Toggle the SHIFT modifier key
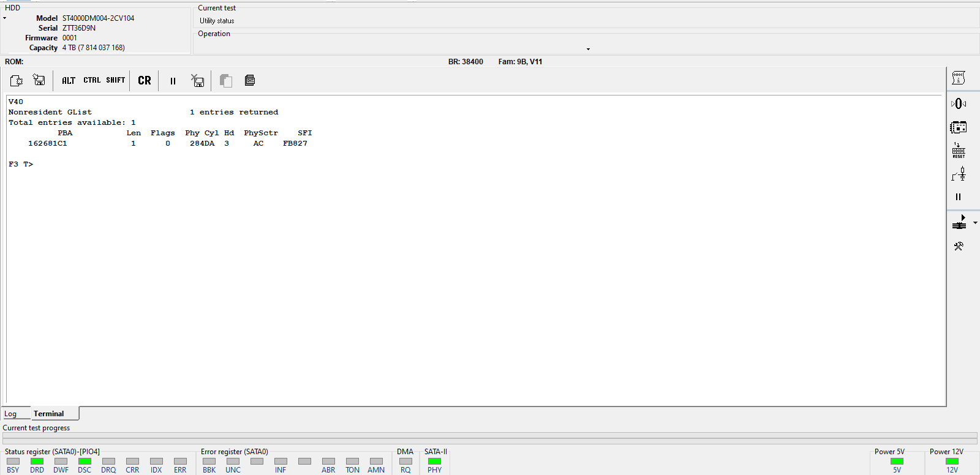 [116, 80]
